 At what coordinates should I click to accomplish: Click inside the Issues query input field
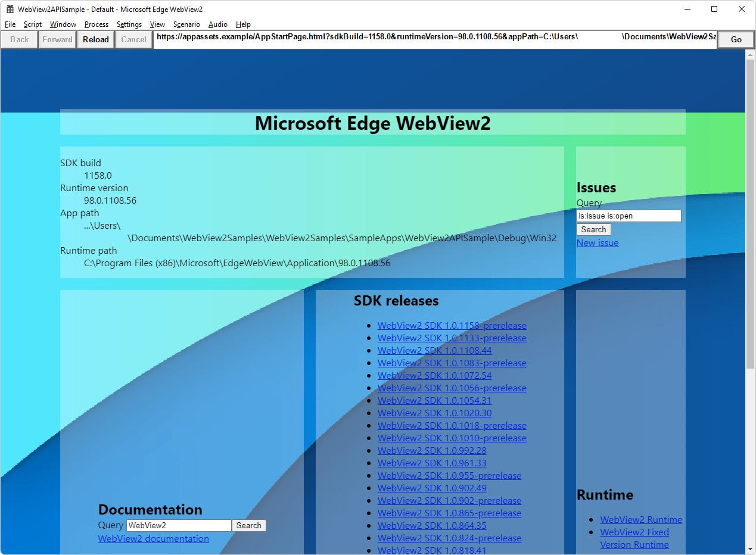[x=629, y=216]
